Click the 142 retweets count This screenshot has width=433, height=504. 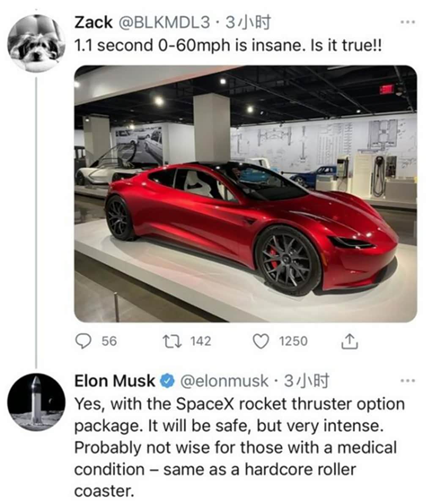tap(200, 341)
